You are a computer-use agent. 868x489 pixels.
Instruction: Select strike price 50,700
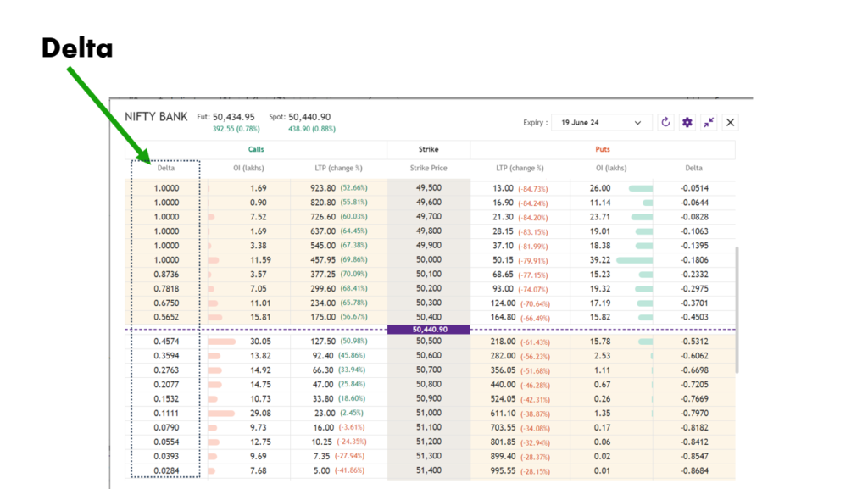[x=428, y=370]
